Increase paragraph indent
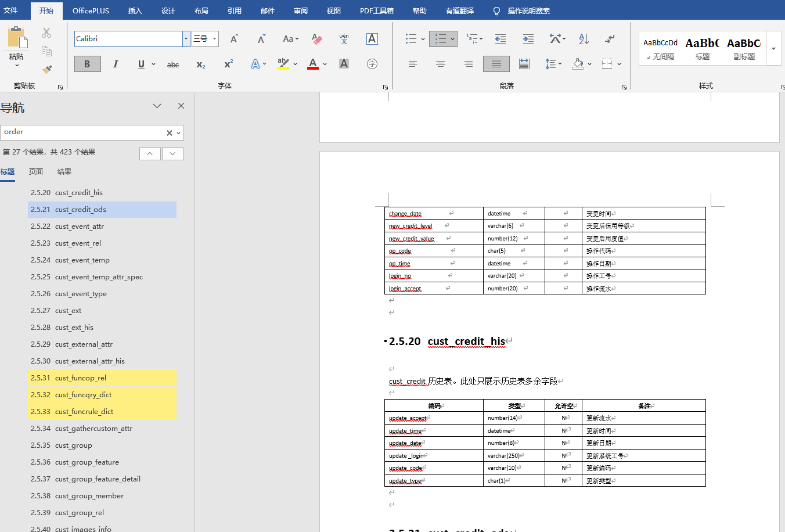785x532 pixels. coord(528,39)
